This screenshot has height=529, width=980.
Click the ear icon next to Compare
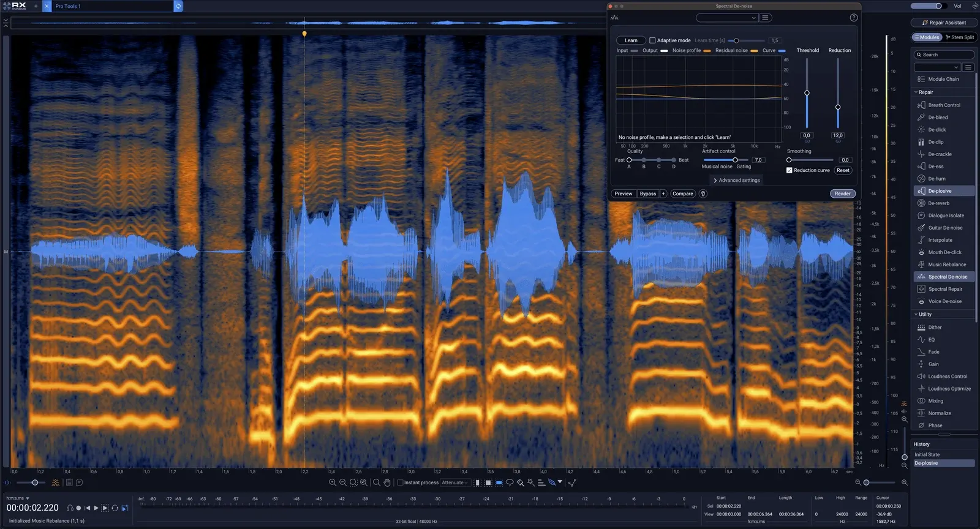pos(703,193)
